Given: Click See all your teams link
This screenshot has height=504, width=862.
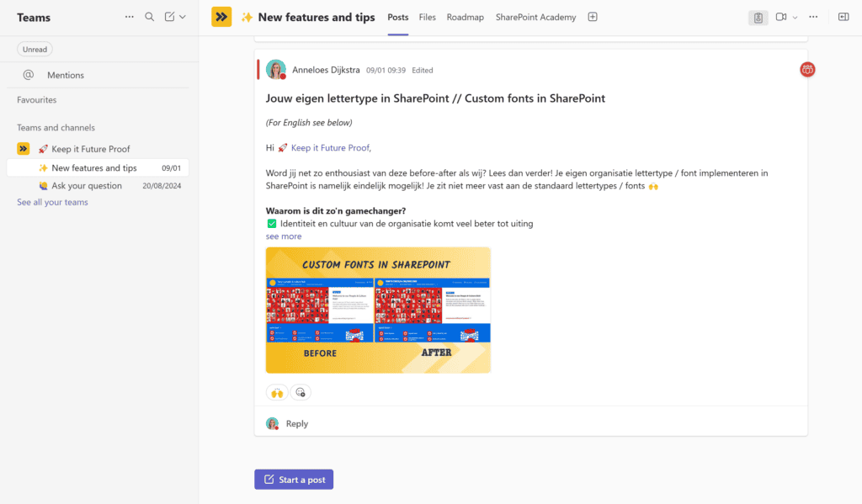Looking at the screenshot, I should [52, 202].
